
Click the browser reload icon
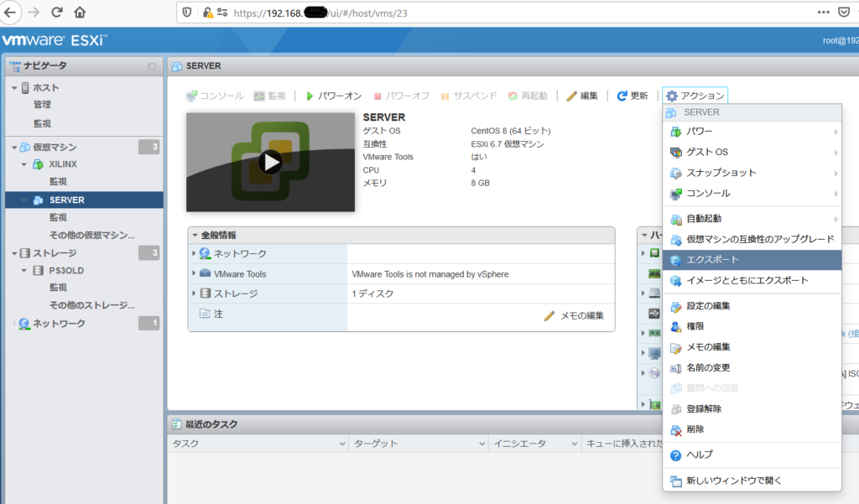coord(57,13)
